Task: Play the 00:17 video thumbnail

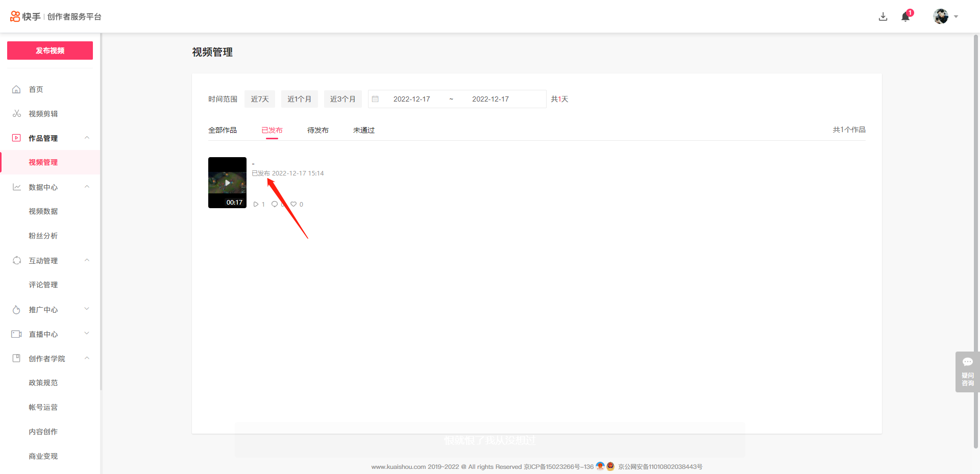Action: click(227, 183)
